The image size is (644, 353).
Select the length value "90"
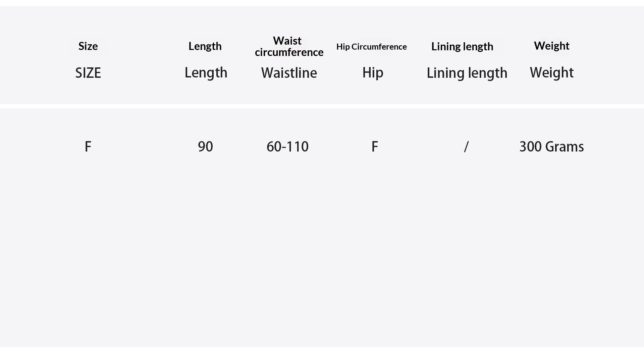tap(205, 146)
